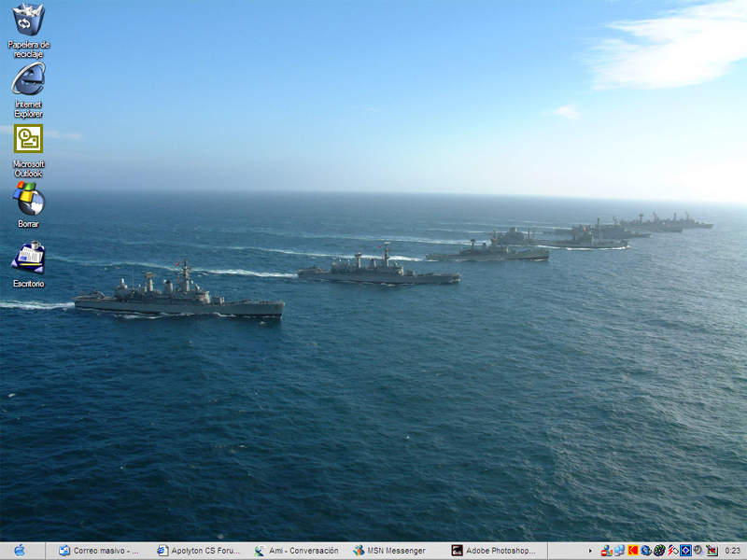Viewport: 747px width, 560px height.
Task: Open the Apple logo start button
Action: 20,551
